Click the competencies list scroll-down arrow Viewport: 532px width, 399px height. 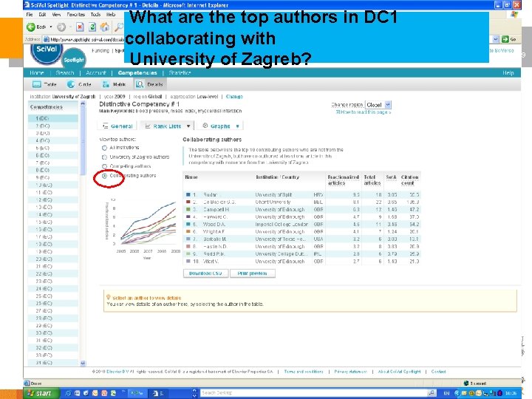click(x=83, y=363)
